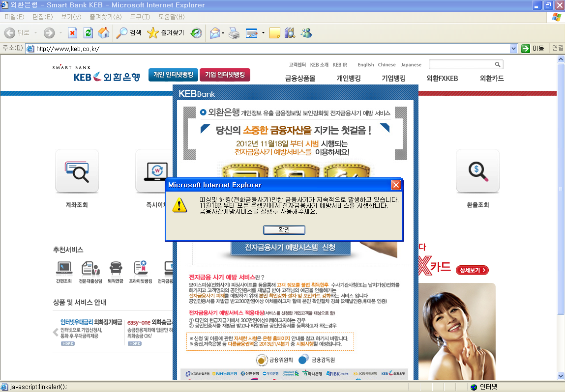Click the vertical scrollbar up arrow

coord(561,59)
